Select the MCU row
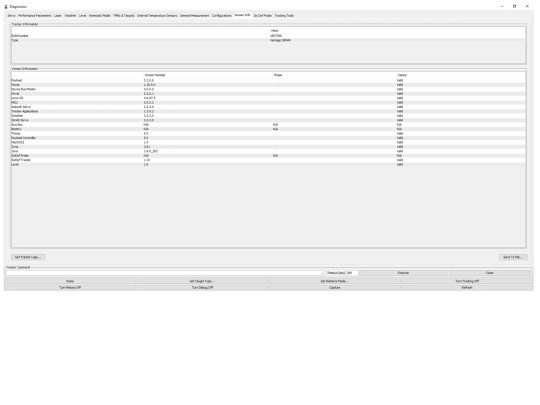Viewport: 540px width, 405px height. pyautogui.click(x=268, y=103)
